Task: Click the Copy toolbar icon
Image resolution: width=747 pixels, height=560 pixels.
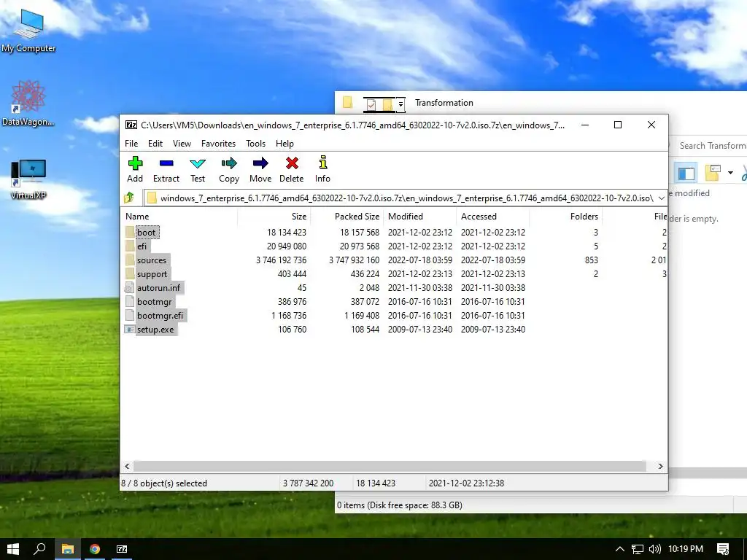Action: 228,164
